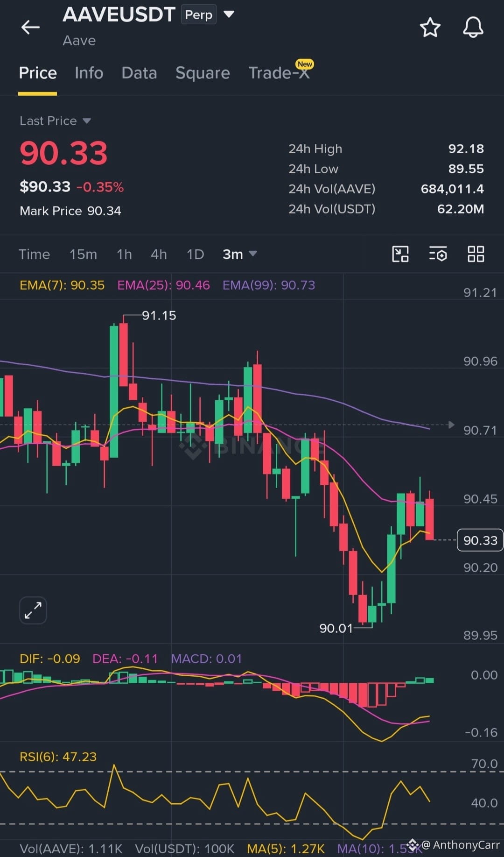Expand the chart to fullscreen
This screenshot has height=857, width=504.
tap(33, 610)
